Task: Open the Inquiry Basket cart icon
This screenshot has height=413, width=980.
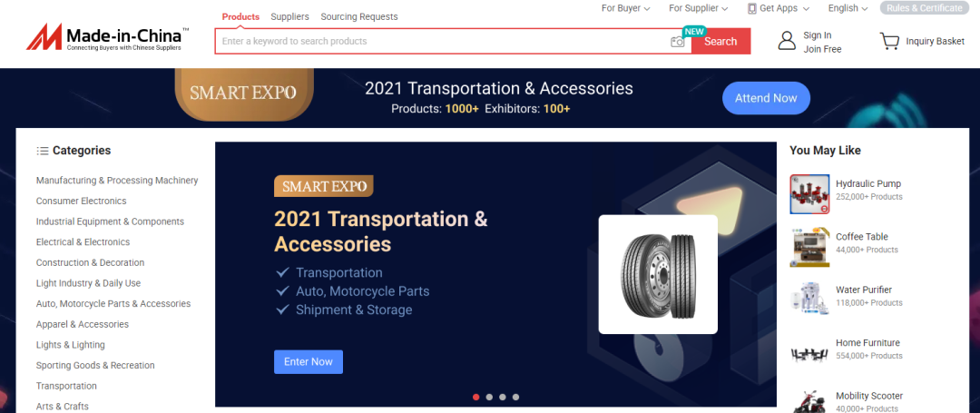Action: (888, 41)
